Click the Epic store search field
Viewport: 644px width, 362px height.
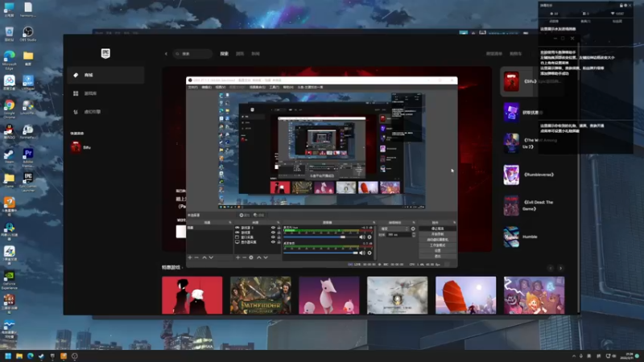(192, 54)
